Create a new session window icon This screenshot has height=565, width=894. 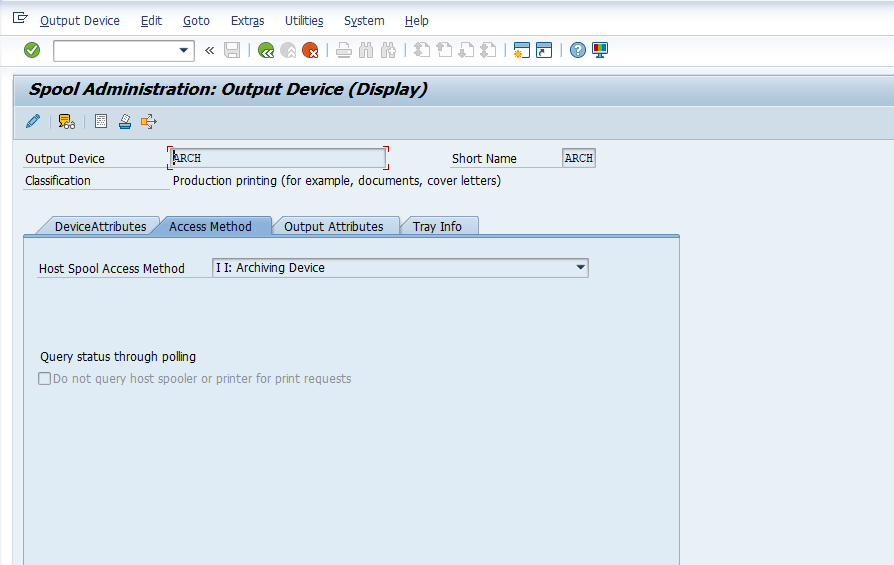522,50
